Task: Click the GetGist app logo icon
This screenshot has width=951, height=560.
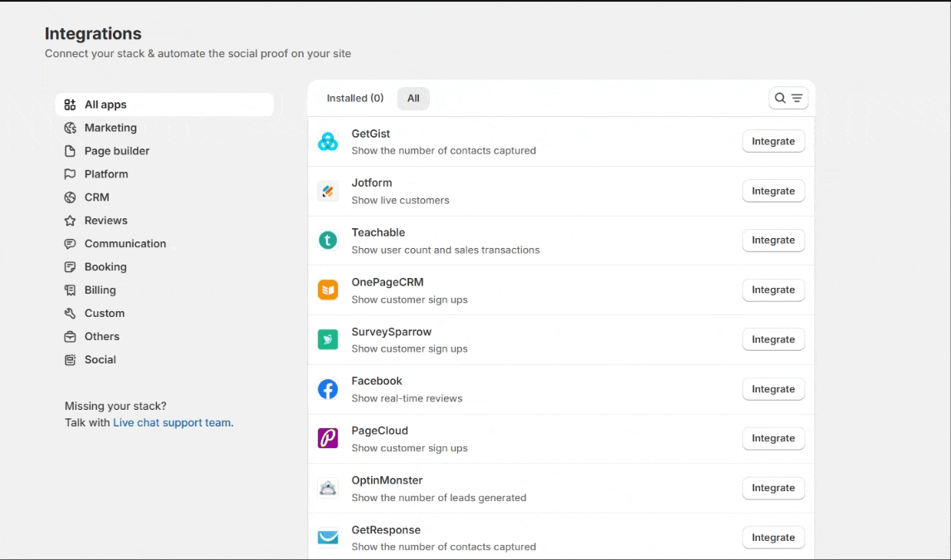Action: [328, 142]
